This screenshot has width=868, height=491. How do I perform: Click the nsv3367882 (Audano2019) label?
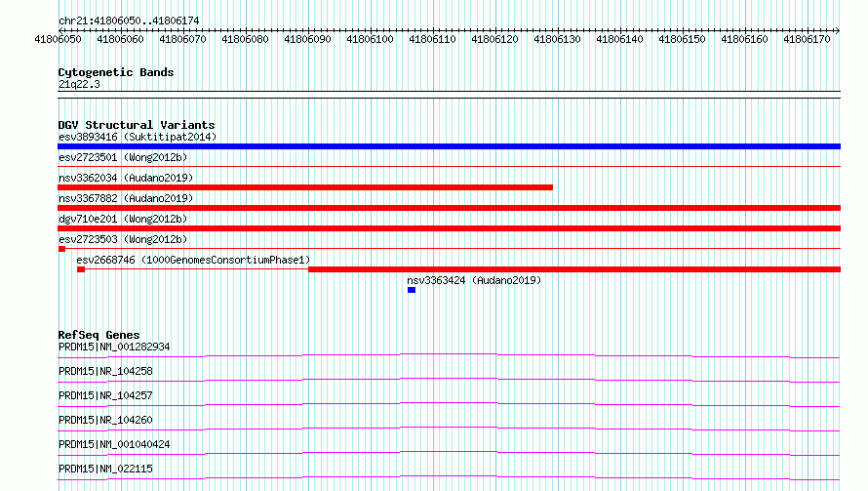[x=126, y=198]
